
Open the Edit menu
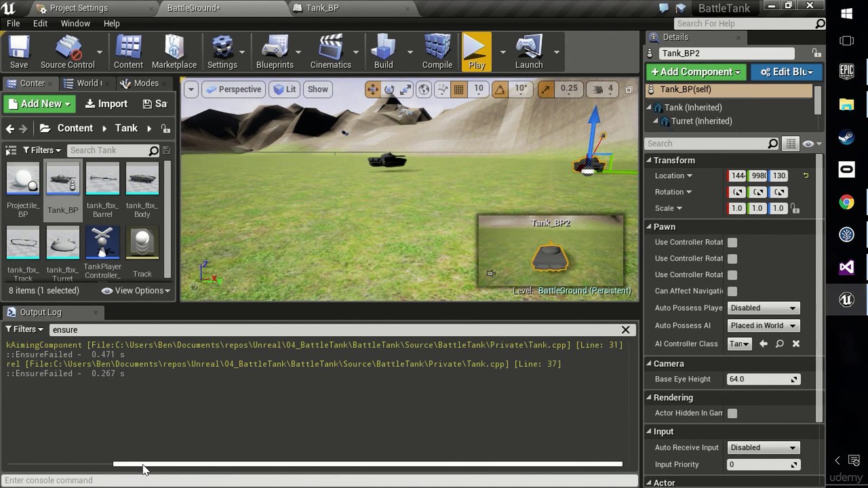click(x=40, y=24)
